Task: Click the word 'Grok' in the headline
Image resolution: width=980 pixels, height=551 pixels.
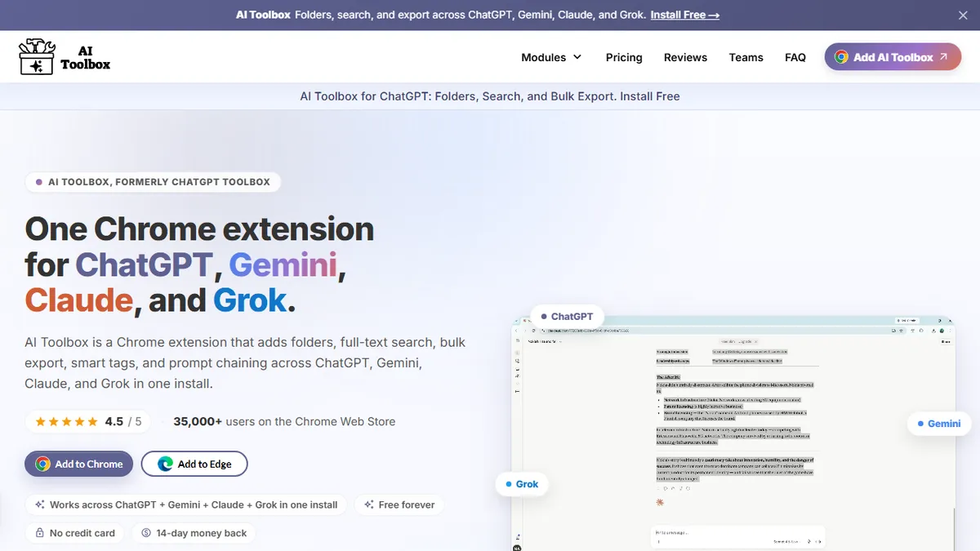Action: click(x=250, y=300)
